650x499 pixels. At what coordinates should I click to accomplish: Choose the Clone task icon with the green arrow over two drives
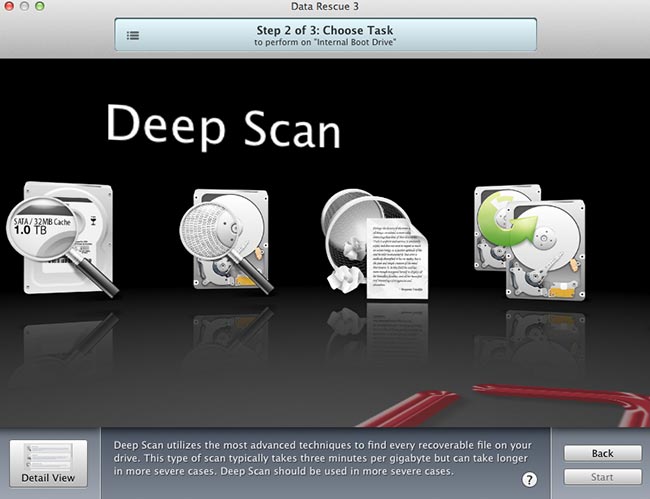point(530,243)
